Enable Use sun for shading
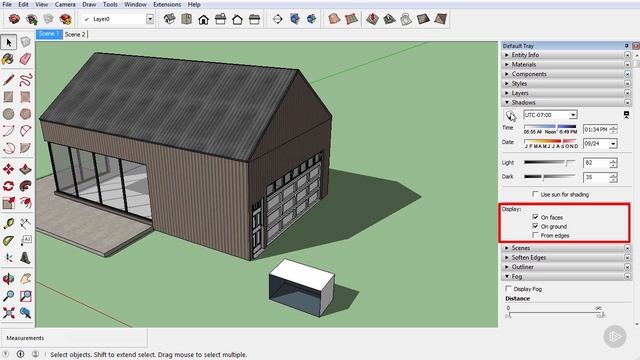This screenshot has height=360, width=640. coord(535,194)
